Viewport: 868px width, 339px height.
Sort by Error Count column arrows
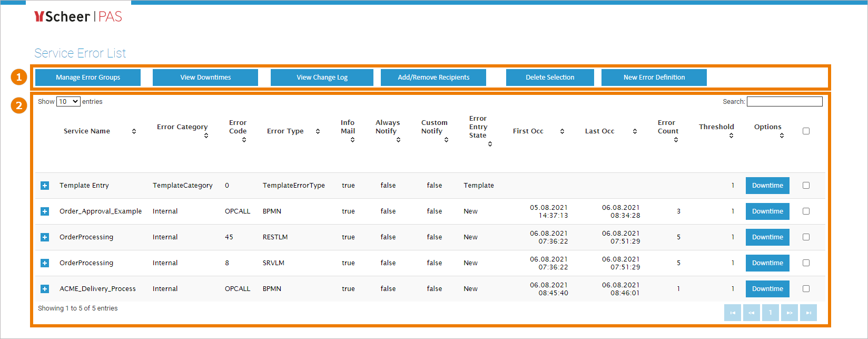[x=676, y=140]
